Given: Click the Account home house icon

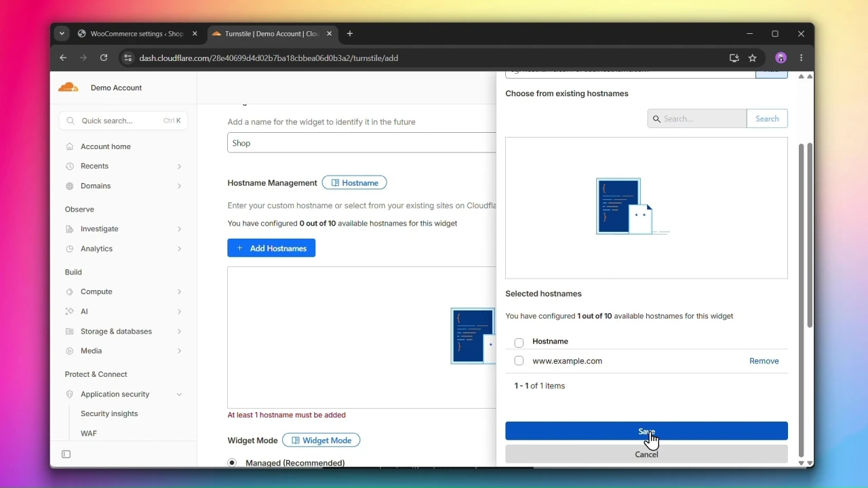Looking at the screenshot, I should (x=70, y=146).
